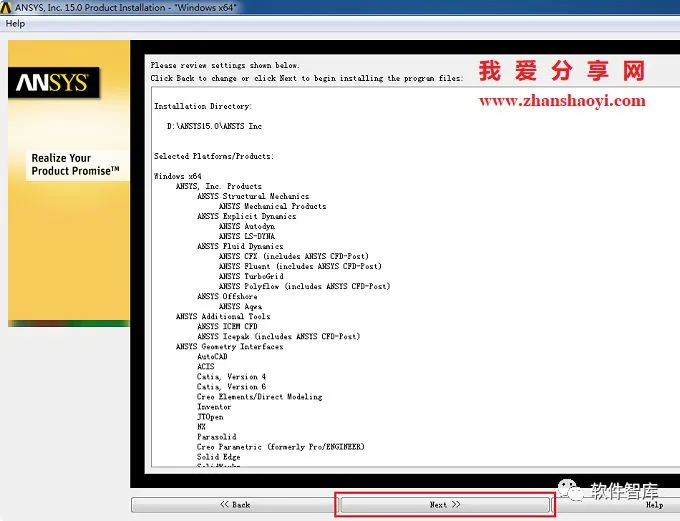680x521 pixels.
Task: Click 'ANSYS LS-DYNA' row
Action: tap(247, 236)
